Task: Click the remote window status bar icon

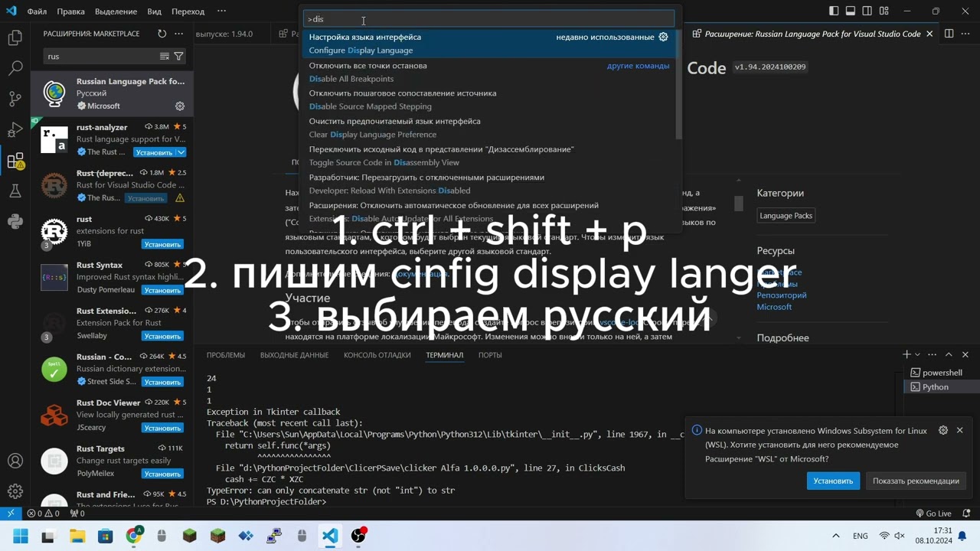Action: [11, 514]
